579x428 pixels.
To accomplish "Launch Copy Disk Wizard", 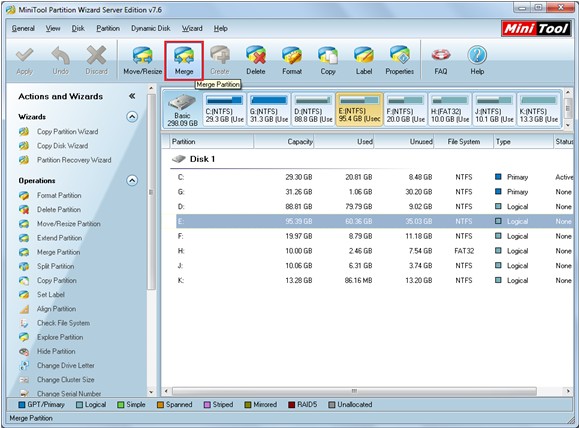I will 62,146.
